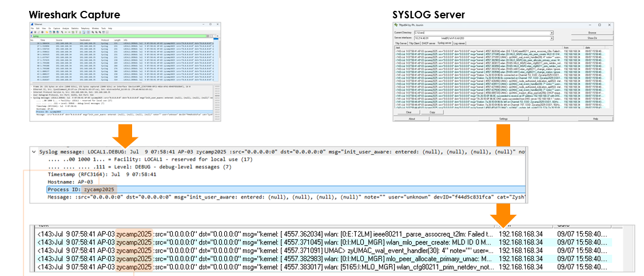This screenshot has width=644, height=276.
Task: Switch to the Tftp Client tab
Action: point(414,43)
